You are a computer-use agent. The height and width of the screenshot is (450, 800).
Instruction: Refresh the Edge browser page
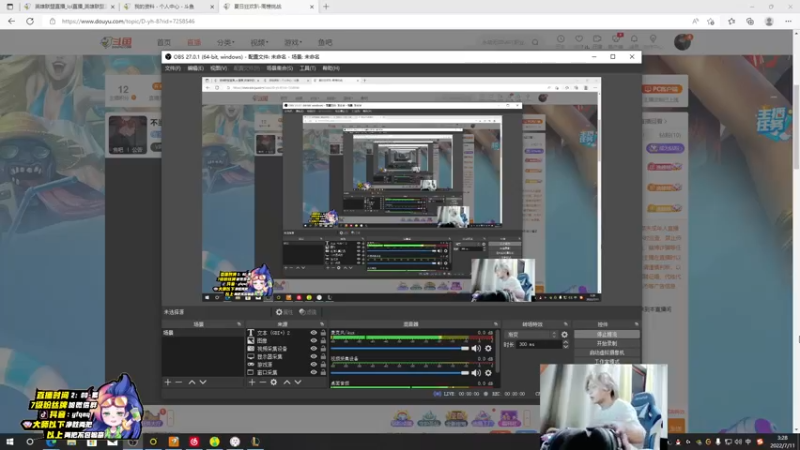pos(30,21)
